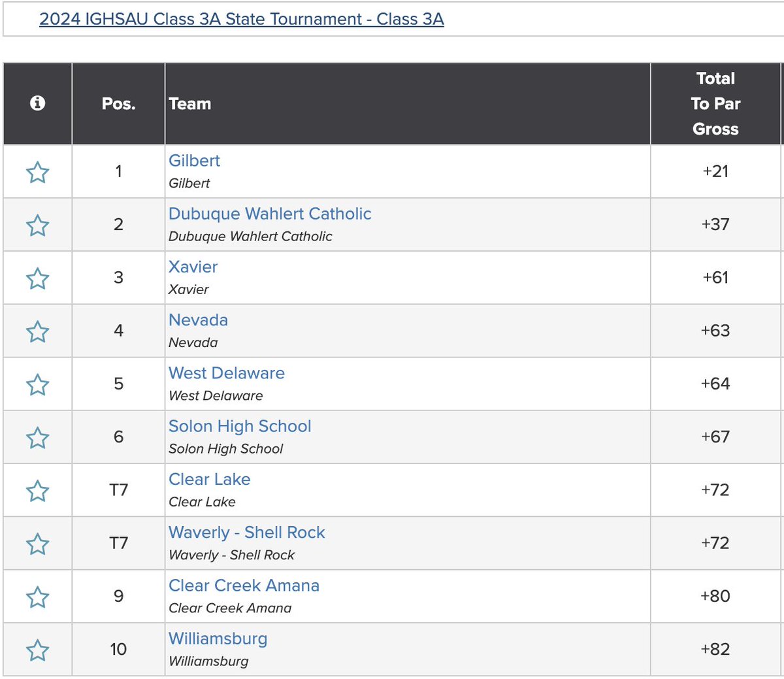Open the Solon High School team page
The width and height of the screenshot is (784, 679).
coord(240,425)
